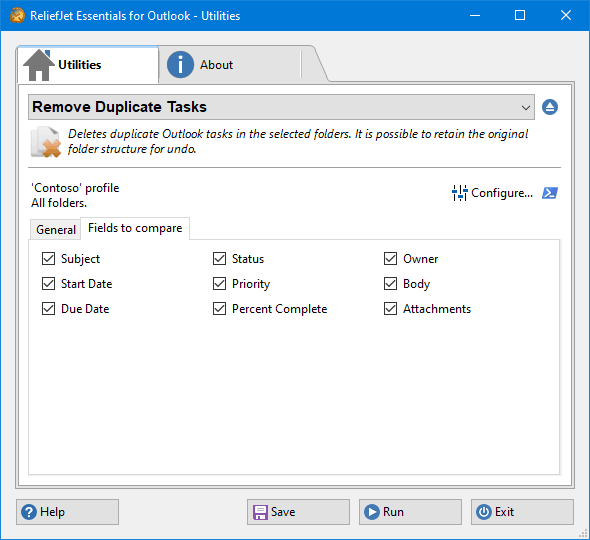
Task: Uncheck the Subject checkbox
Action: pyautogui.click(x=49, y=259)
